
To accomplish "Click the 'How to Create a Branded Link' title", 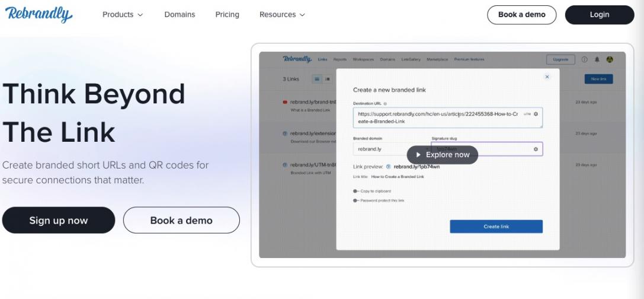I will click(398, 177).
